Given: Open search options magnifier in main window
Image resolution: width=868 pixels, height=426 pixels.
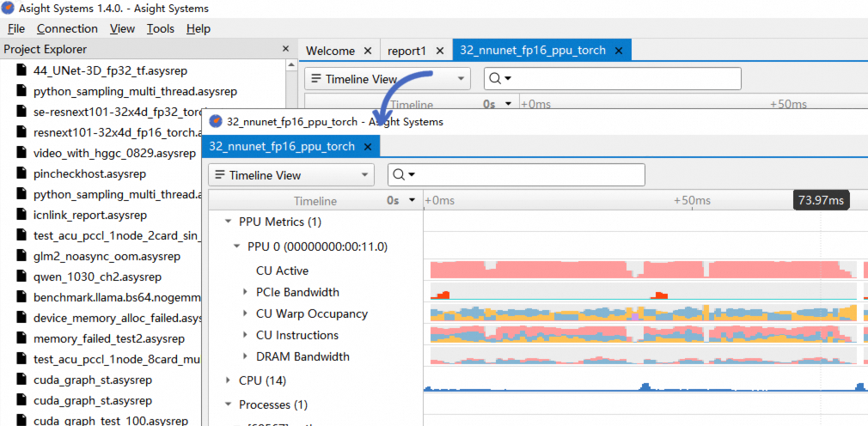Looking at the screenshot, I should (x=499, y=78).
